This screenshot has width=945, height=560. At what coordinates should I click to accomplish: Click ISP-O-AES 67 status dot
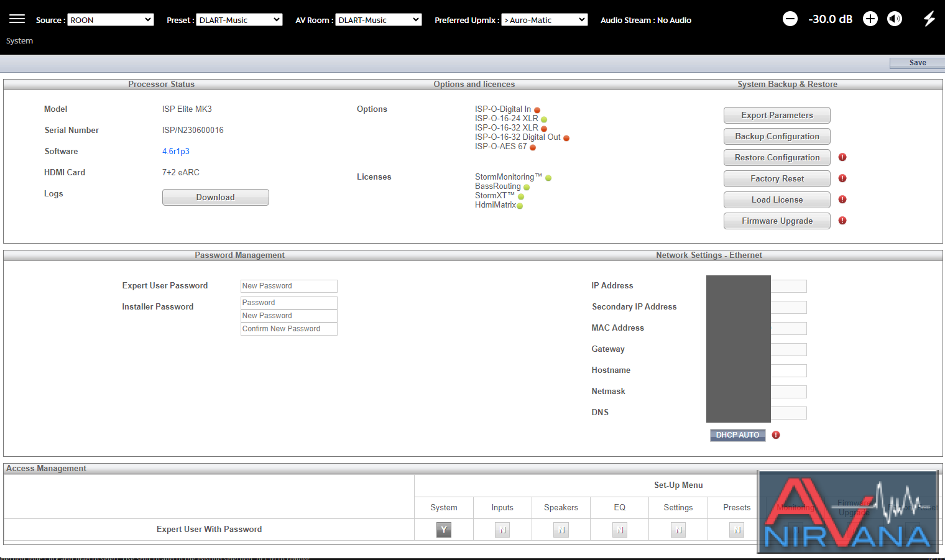533,147
